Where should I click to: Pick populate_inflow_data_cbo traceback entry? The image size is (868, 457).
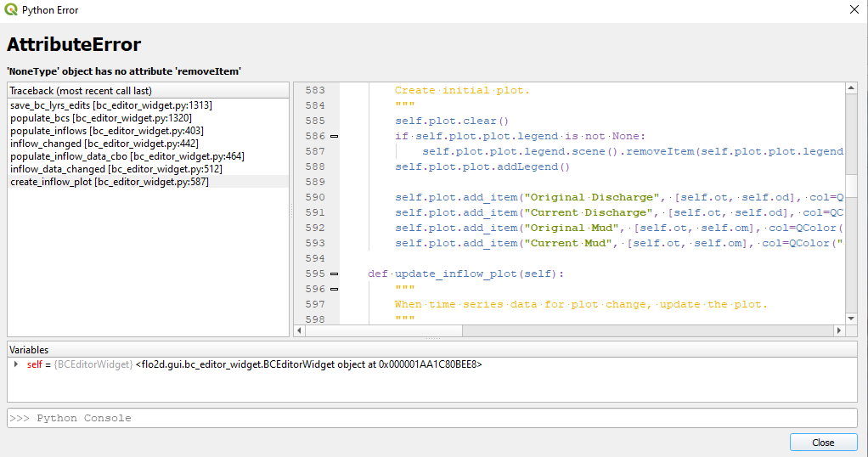[x=127, y=156]
